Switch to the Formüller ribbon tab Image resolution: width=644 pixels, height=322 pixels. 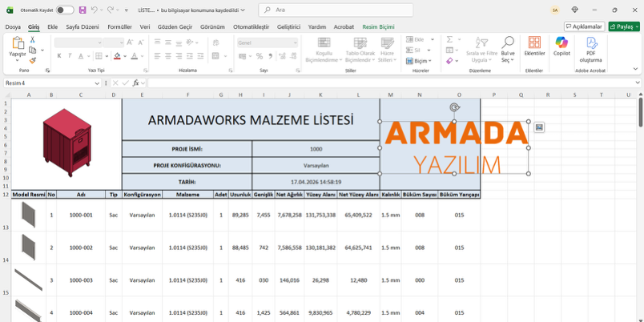pos(119,27)
